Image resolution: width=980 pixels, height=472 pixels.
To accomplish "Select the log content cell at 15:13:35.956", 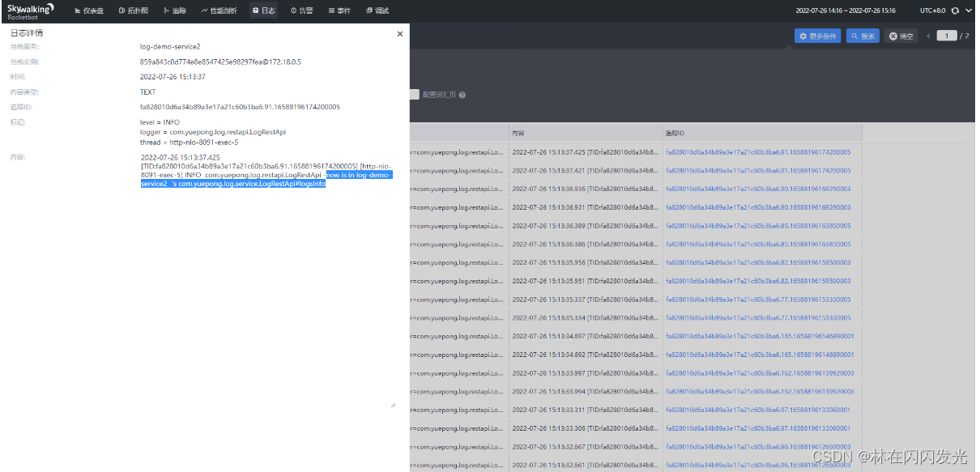I will pyautogui.click(x=586, y=262).
